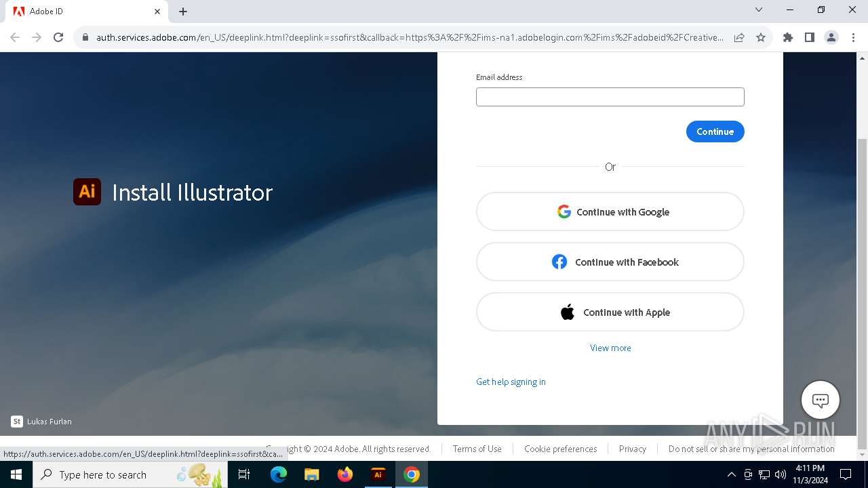The image size is (868, 488).
Task: Click the Google logo icon
Action: [x=564, y=211]
